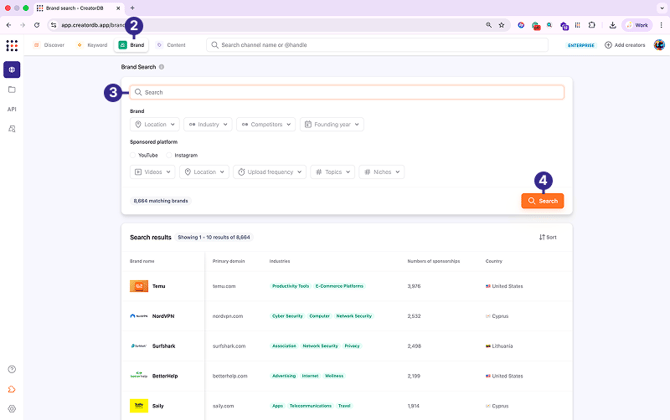Switch to the Keyword tab
The height and width of the screenshot is (420, 670).
coord(92,45)
